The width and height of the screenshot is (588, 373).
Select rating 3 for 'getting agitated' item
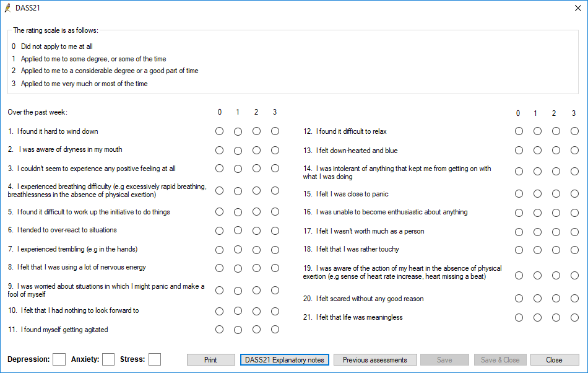pos(275,329)
